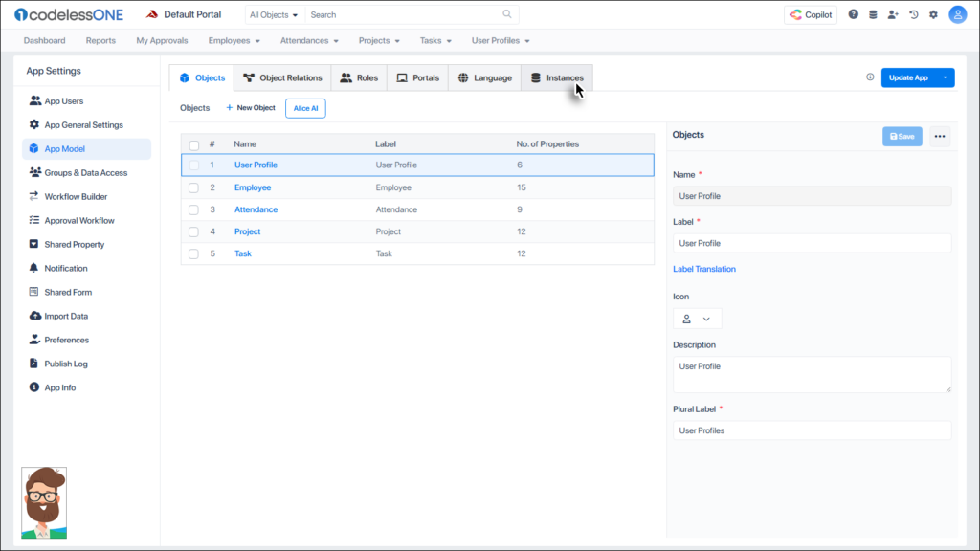Click the Label input field
Image resolution: width=980 pixels, height=551 pixels.
[x=812, y=243]
